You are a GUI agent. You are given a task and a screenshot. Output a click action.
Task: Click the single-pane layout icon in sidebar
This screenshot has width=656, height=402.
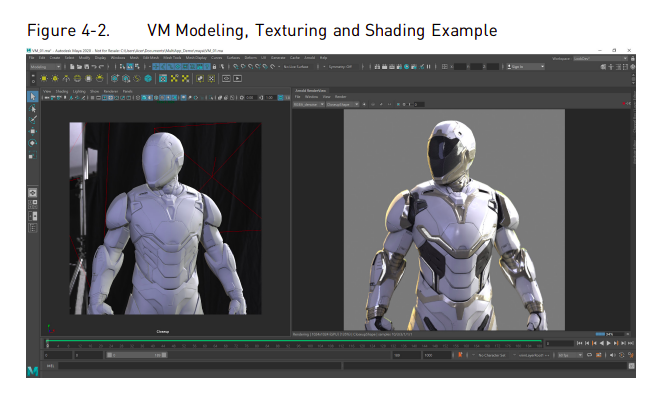(x=33, y=193)
